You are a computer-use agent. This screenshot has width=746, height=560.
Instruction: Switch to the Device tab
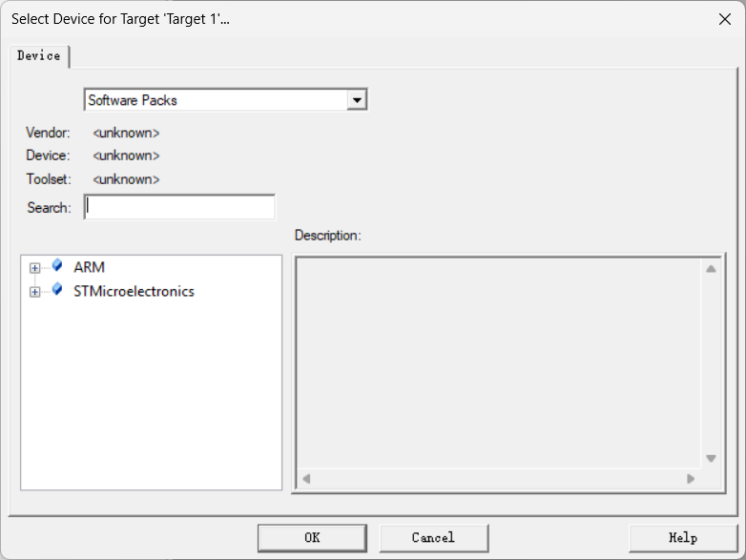(x=39, y=56)
